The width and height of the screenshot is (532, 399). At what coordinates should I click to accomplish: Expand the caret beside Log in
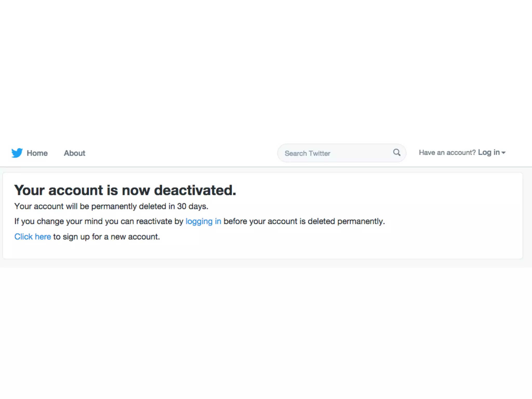tap(503, 153)
